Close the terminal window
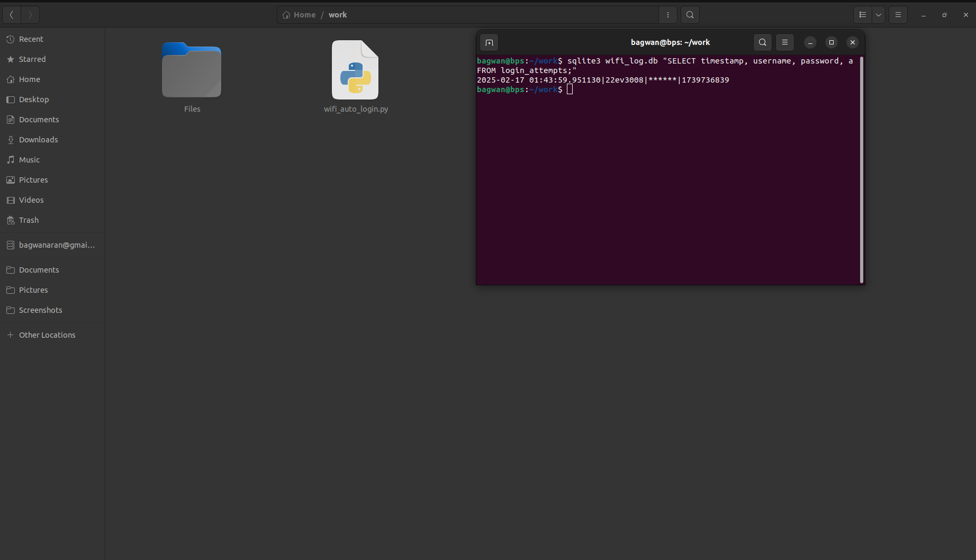The height and width of the screenshot is (560, 976). coord(853,42)
